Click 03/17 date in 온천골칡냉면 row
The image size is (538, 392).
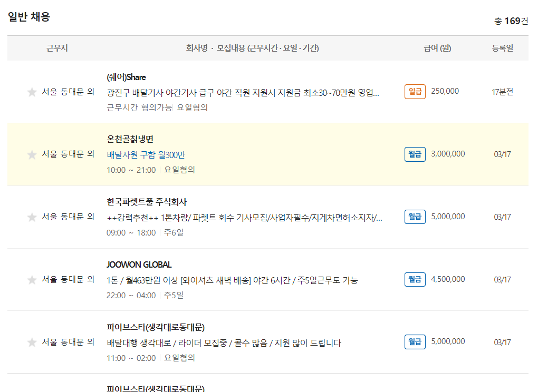pos(502,154)
